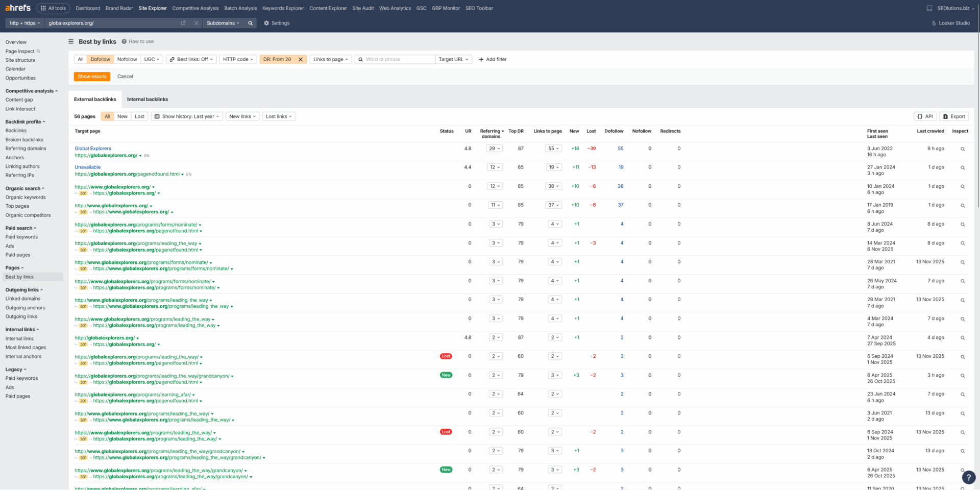Switch to Internal backlinks tab
This screenshot has height=490, width=980.
147,99
